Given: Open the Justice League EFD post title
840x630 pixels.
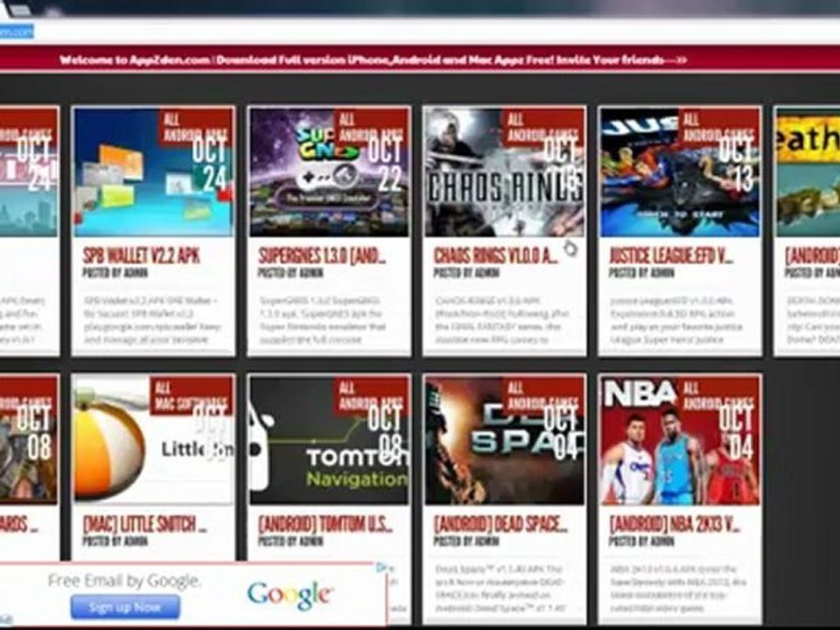Looking at the screenshot, I should (671, 255).
